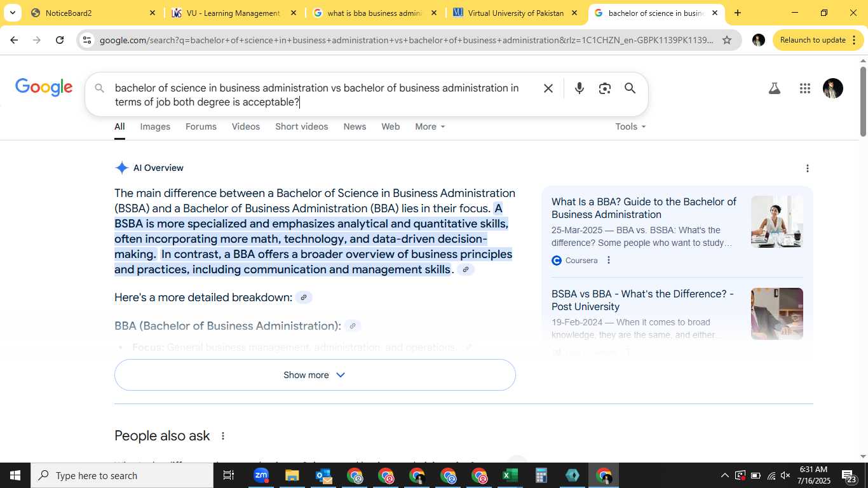Click the page vertical scrollbar
This screenshot has height=488, width=868.
pos(863,102)
